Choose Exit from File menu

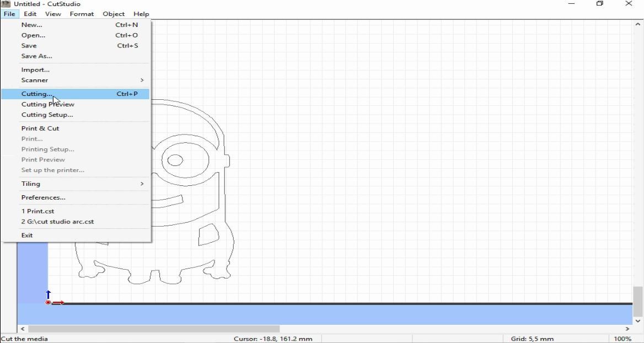coord(75,235)
